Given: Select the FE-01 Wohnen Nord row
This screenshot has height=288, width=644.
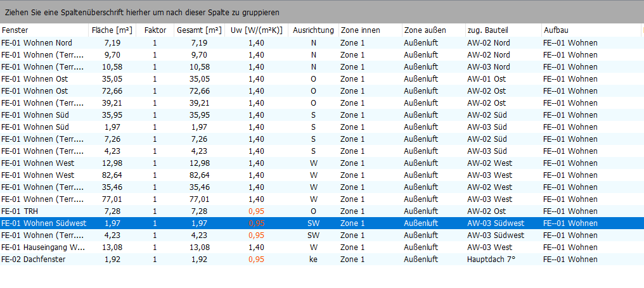Looking at the screenshot, I should [37, 43].
